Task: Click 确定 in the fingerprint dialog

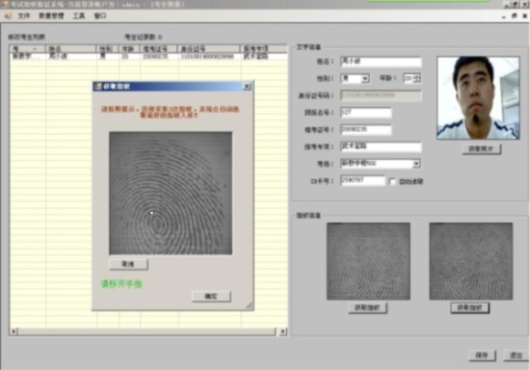Action: click(211, 296)
